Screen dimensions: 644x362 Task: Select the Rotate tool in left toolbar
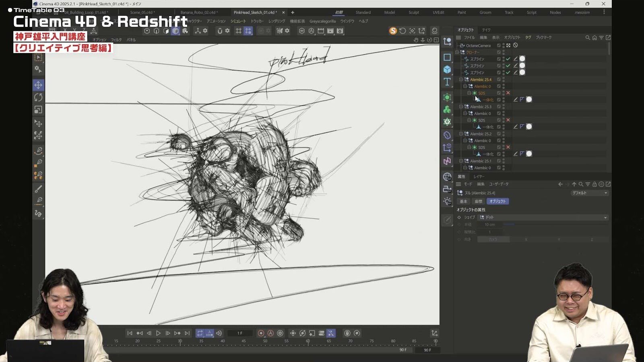click(38, 97)
